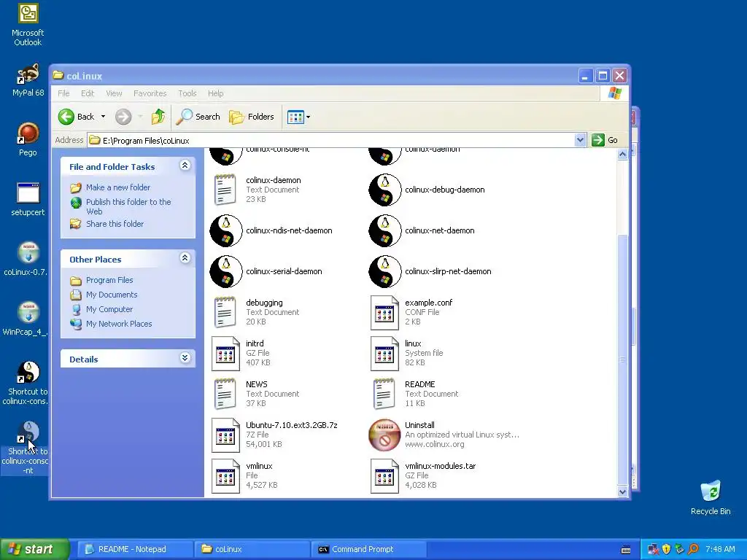Click the Go button
This screenshot has width=747, height=560.
(x=605, y=140)
